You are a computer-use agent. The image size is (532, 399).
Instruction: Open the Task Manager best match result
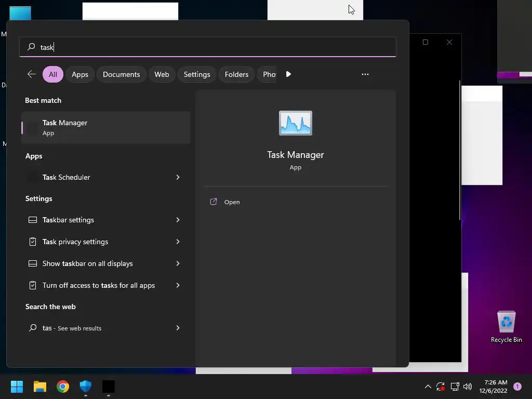(105, 128)
